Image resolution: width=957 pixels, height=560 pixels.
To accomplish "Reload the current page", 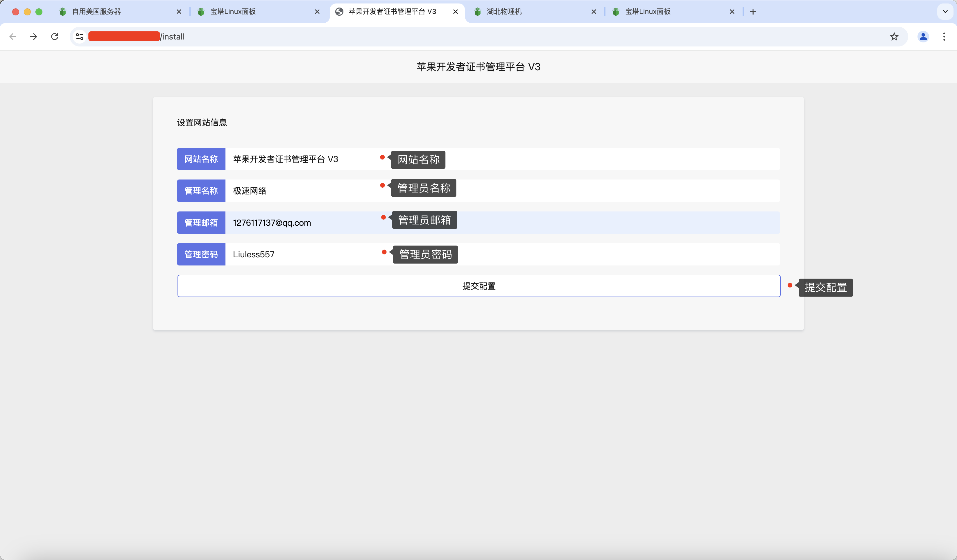I will 55,36.
